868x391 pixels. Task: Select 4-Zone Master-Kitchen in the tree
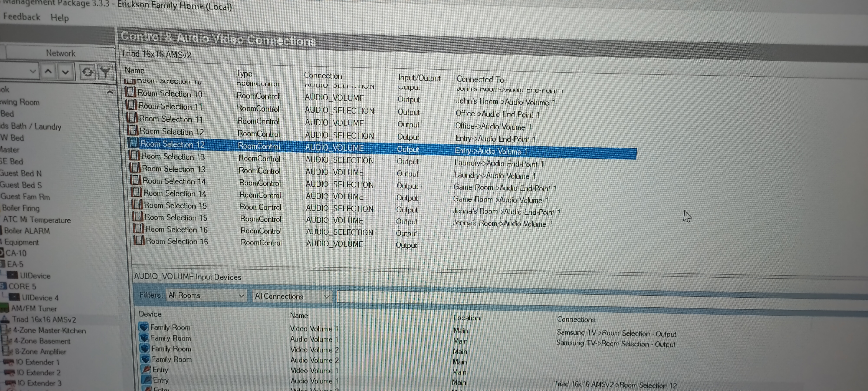(49, 330)
